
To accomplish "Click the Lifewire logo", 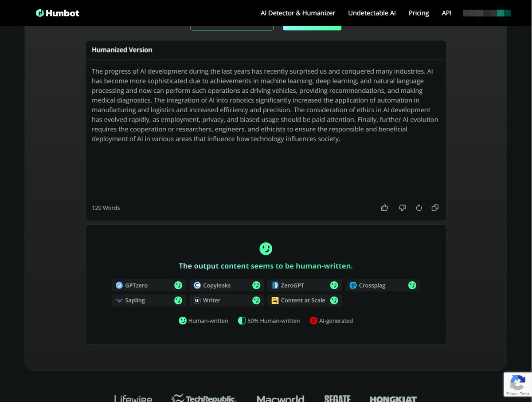I will [x=133, y=398].
